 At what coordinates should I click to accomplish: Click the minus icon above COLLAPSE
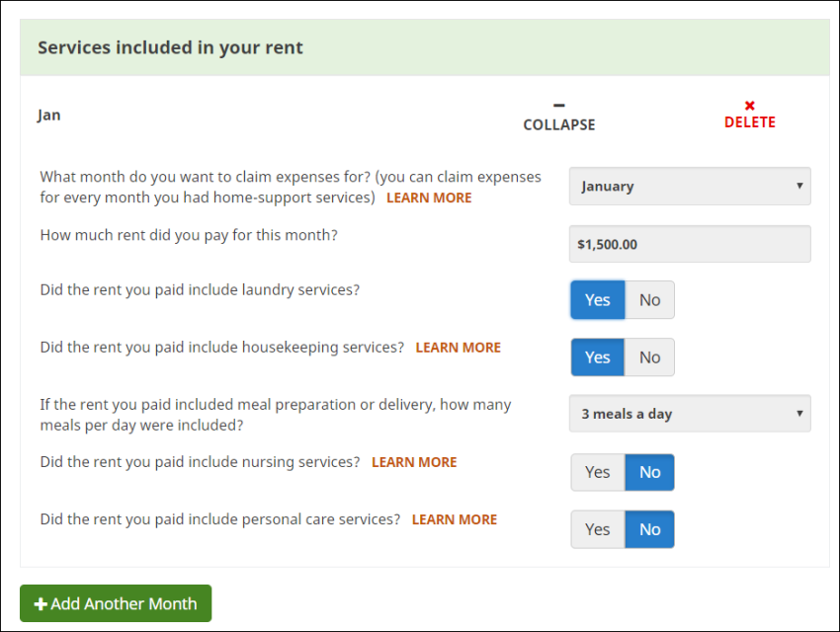(x=558, y=105)
